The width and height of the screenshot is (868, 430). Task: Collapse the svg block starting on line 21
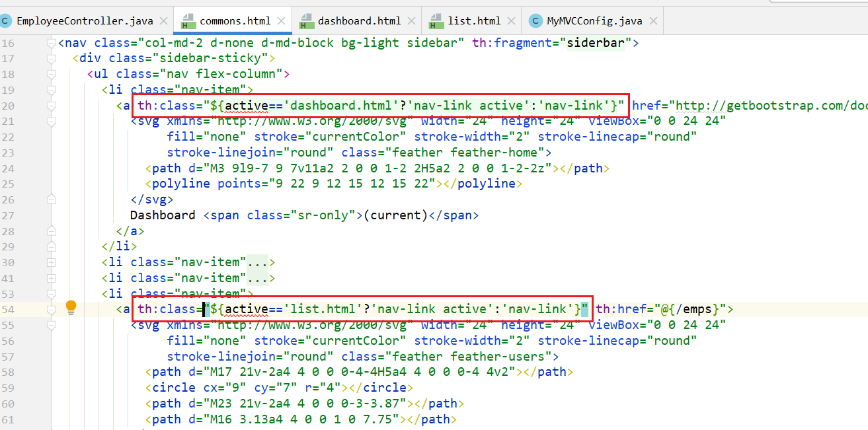(52, 121)
